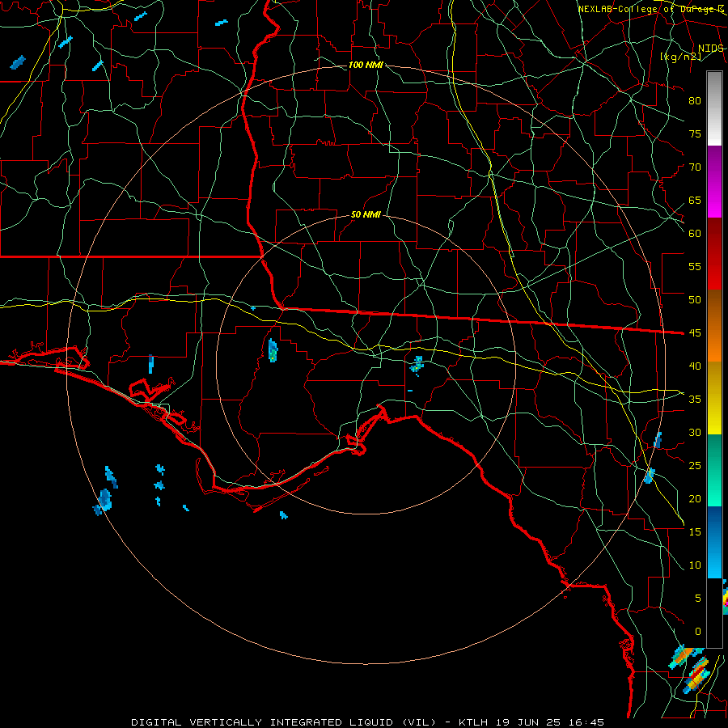Image resolution: width=728 pixels, height=728 pixels.
Task: Click the 100 NMI range ring label
Action: 366,65
